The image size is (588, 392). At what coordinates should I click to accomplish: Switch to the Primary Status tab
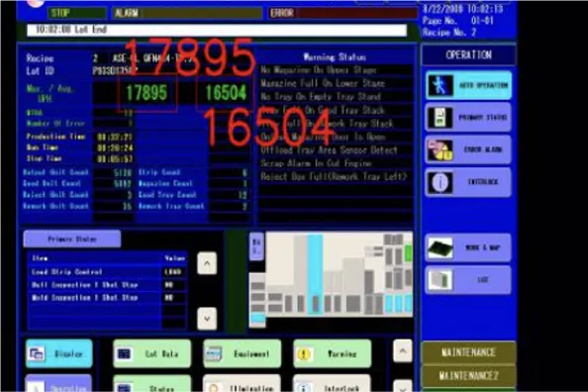pos(72,239)
